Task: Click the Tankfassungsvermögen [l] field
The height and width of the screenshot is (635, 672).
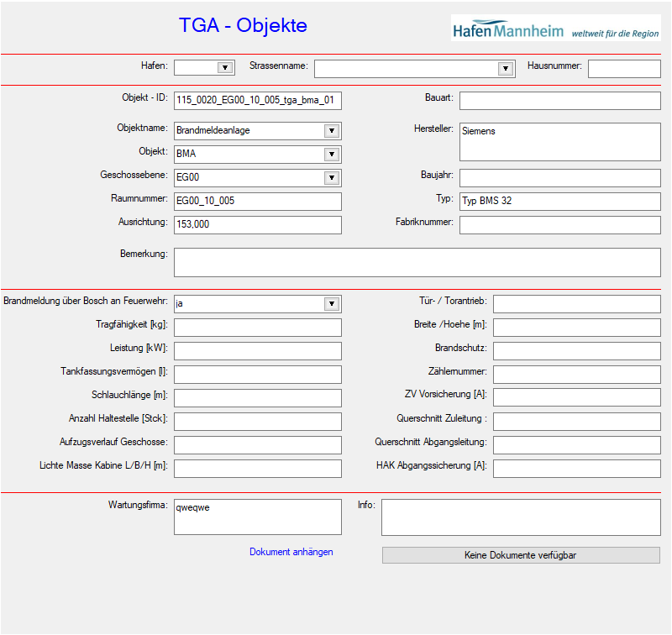Action: click(258, 375)
